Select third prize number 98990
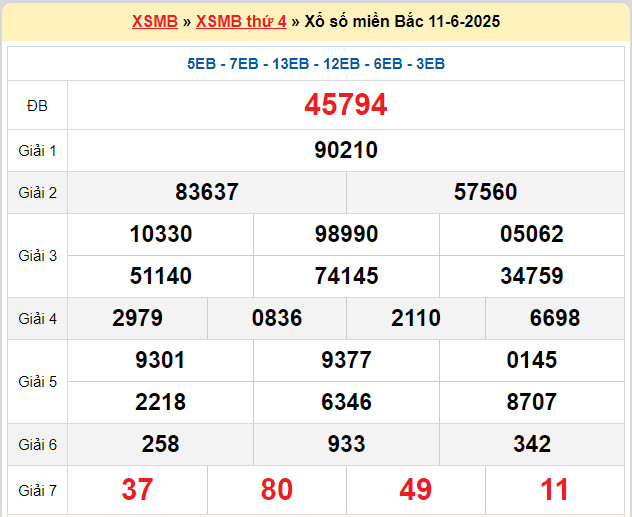 (346, 234)
